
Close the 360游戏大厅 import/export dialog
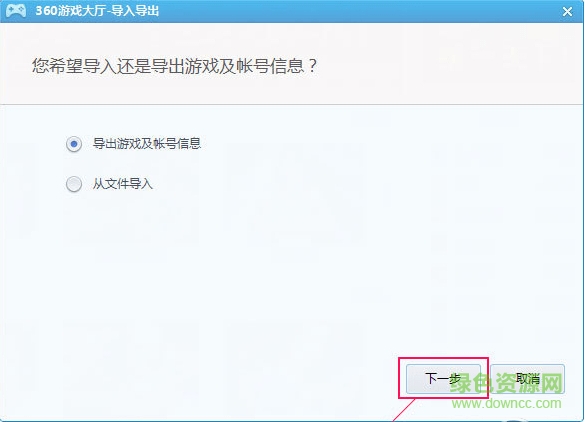coord(567,12)
